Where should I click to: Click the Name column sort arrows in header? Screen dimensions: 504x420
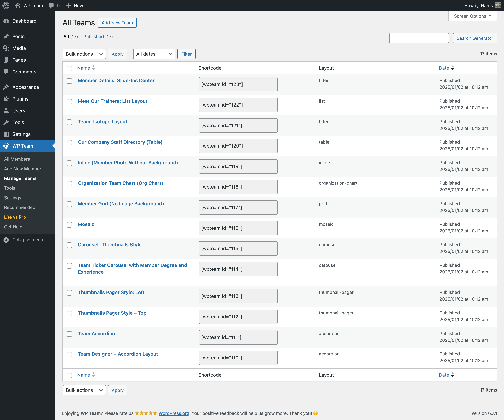(x=94, y=68)
